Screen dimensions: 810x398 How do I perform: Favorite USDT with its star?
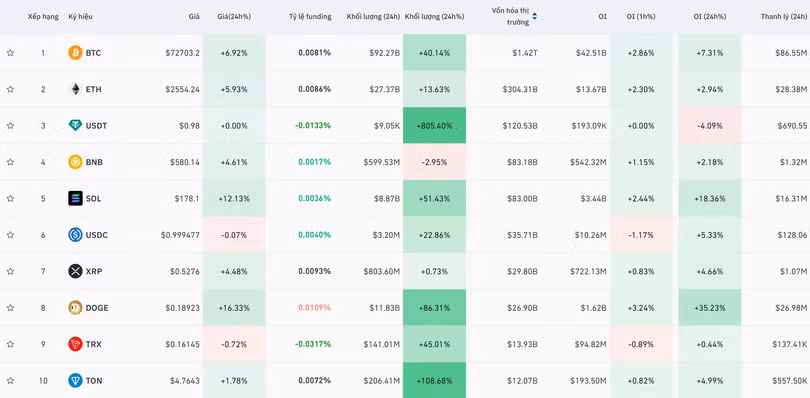coord(10,126)
